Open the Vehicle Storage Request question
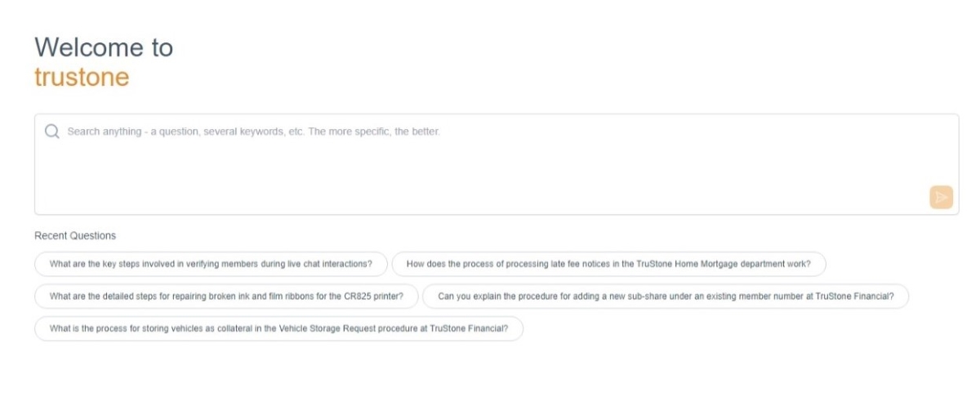 [278, 328]
